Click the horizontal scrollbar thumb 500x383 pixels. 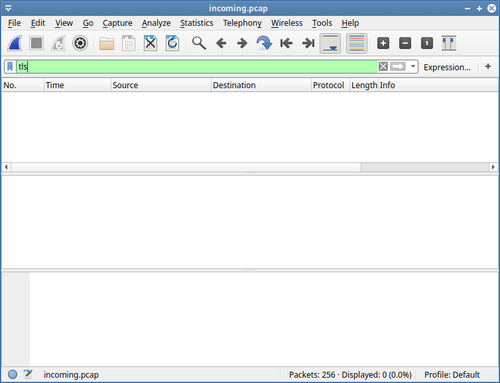coord(186,167)
